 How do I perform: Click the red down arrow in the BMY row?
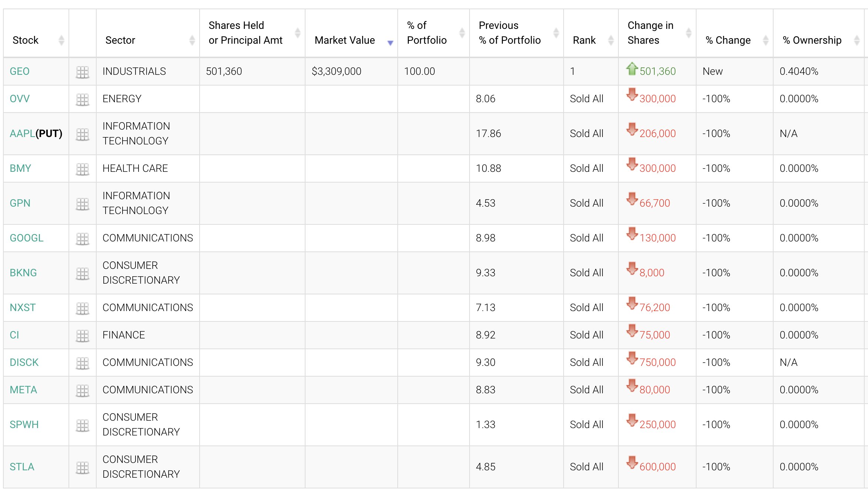click(x=632, y=164)
